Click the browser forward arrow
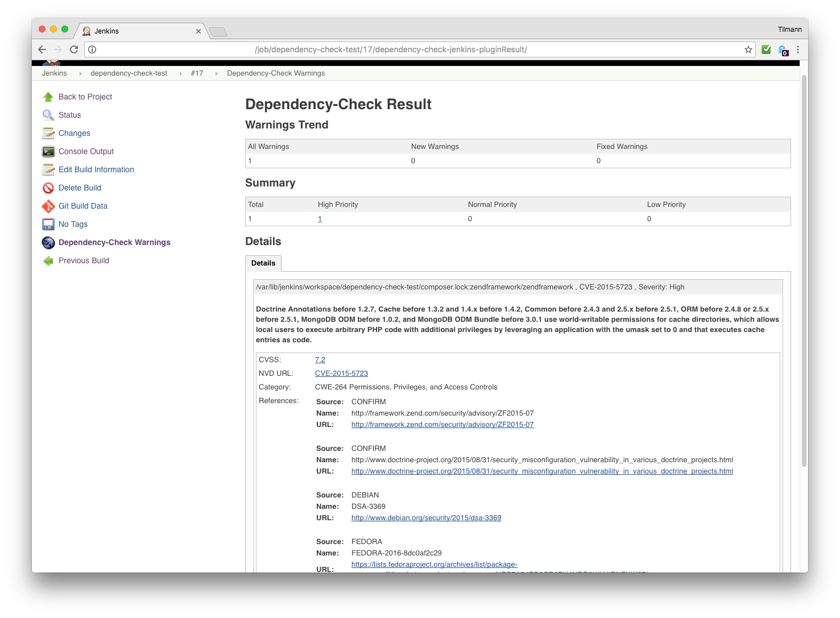The width and height of the screenshot is (840, 618). (x=58, y=49)
